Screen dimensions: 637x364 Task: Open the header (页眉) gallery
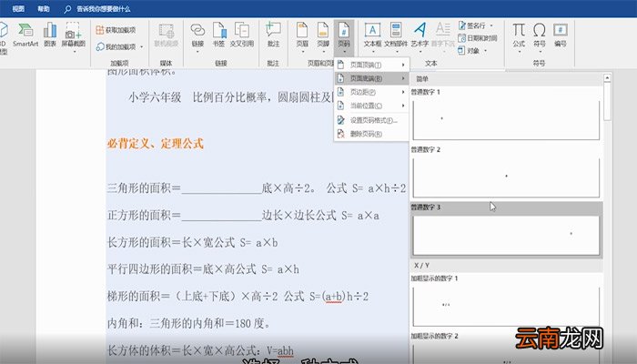click(302, 35)
